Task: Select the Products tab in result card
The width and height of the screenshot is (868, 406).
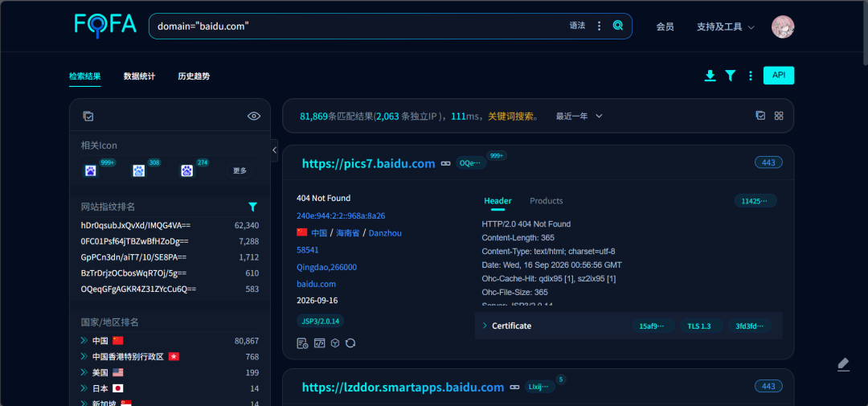Action: click(547, 201)
